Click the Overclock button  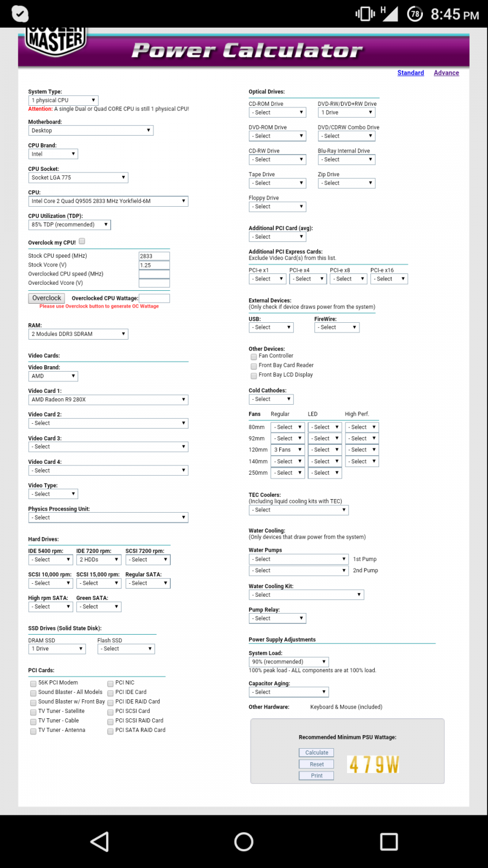(x=47, y=298)
